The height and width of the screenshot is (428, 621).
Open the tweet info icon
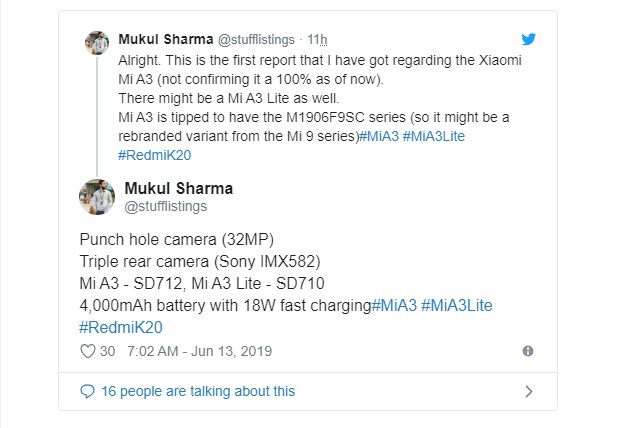coord(527,351)
